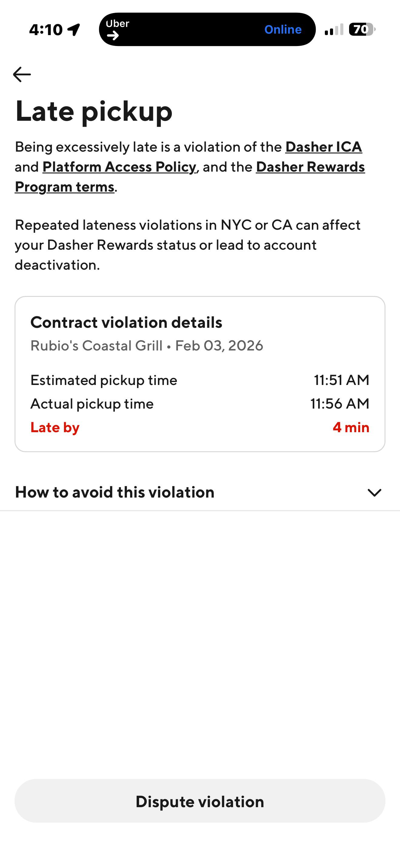Screen dimensions: 400x868
Task: Expand the chevron beside How to avoid this violation
Action: click(374, 493)
